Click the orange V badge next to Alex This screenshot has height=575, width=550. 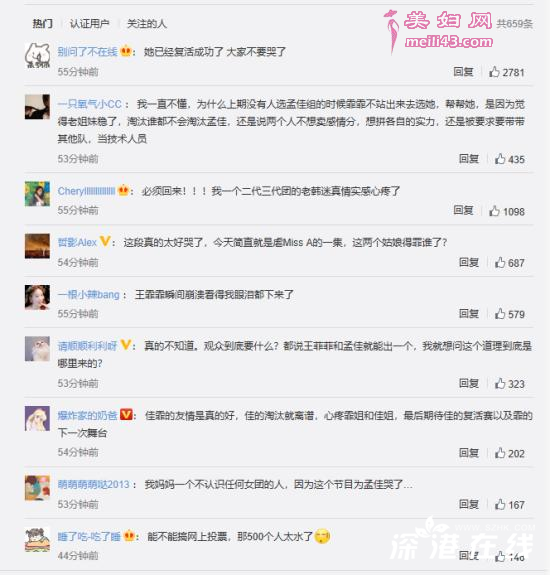[x=105, y=241]
